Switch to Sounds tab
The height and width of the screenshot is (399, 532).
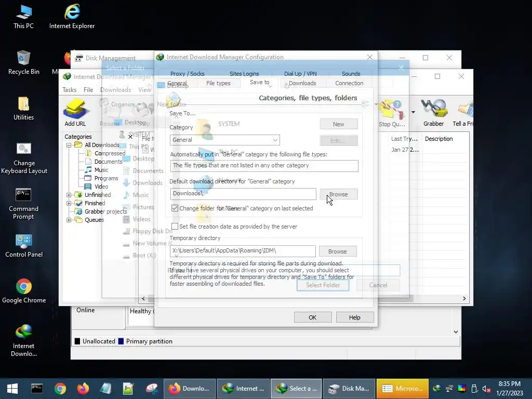(x=351, y=74)
